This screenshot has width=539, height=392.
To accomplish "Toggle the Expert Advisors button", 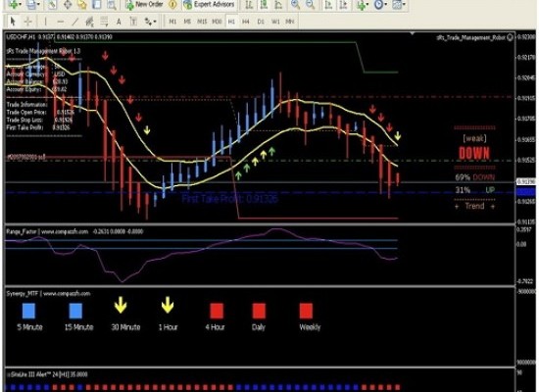I will pos(209,5).
